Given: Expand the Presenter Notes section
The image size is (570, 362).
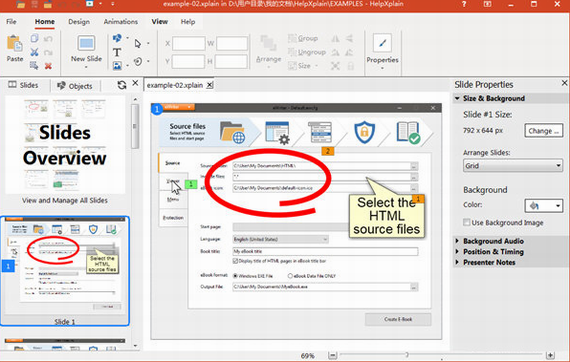Looking at the screenshot, I should 457,262.
